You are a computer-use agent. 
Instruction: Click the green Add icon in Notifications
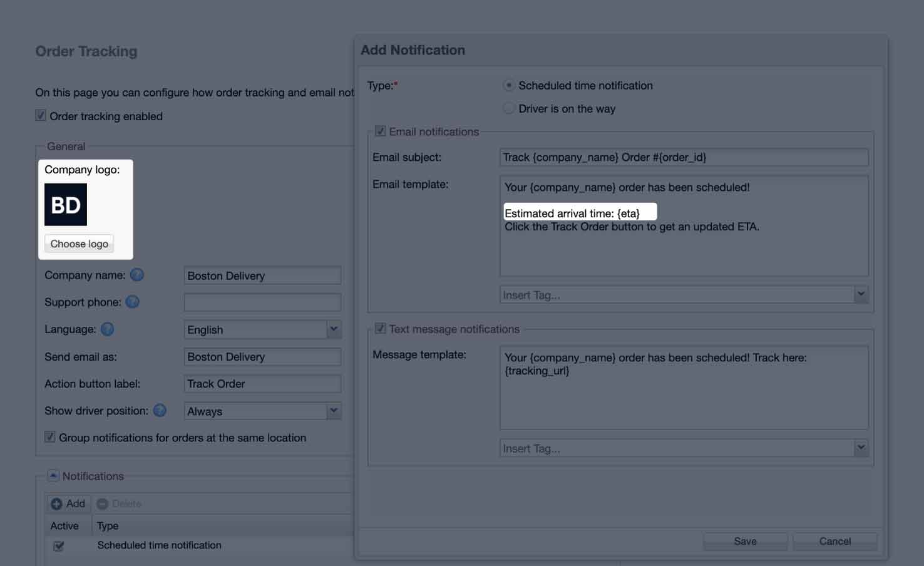pyautogui.click(x=56, y=503)
